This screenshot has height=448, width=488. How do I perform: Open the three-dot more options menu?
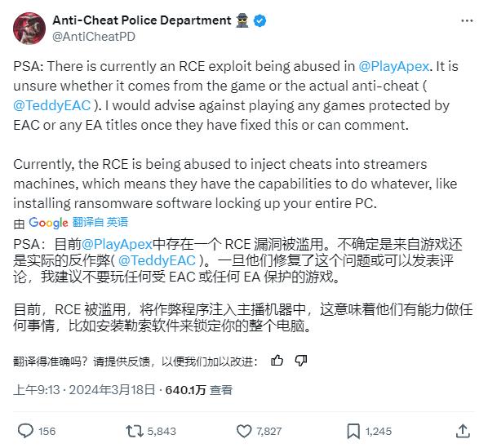[x=467, y=21]
